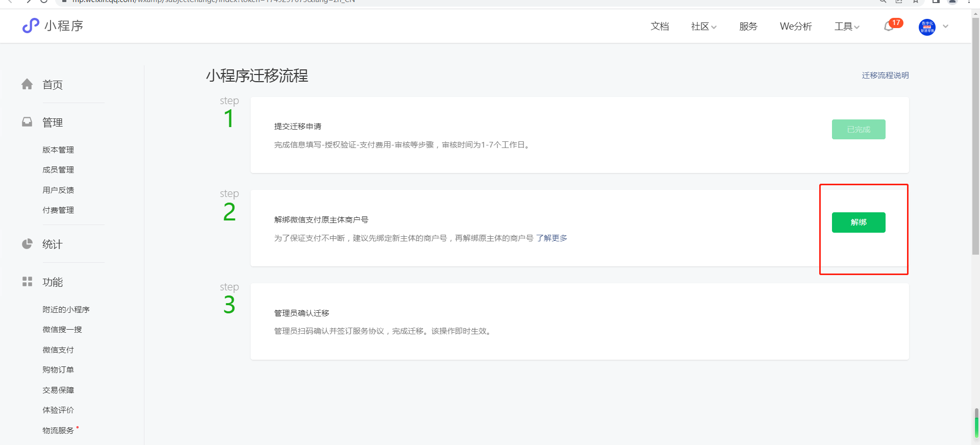
Task: Click the Mini Program logo icon
Action: 31,26
